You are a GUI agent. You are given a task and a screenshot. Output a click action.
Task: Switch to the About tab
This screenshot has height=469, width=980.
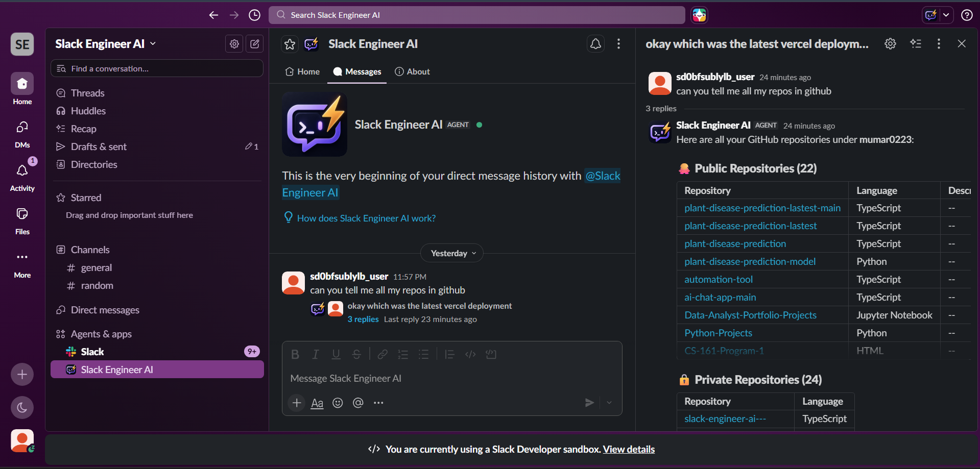413,71
